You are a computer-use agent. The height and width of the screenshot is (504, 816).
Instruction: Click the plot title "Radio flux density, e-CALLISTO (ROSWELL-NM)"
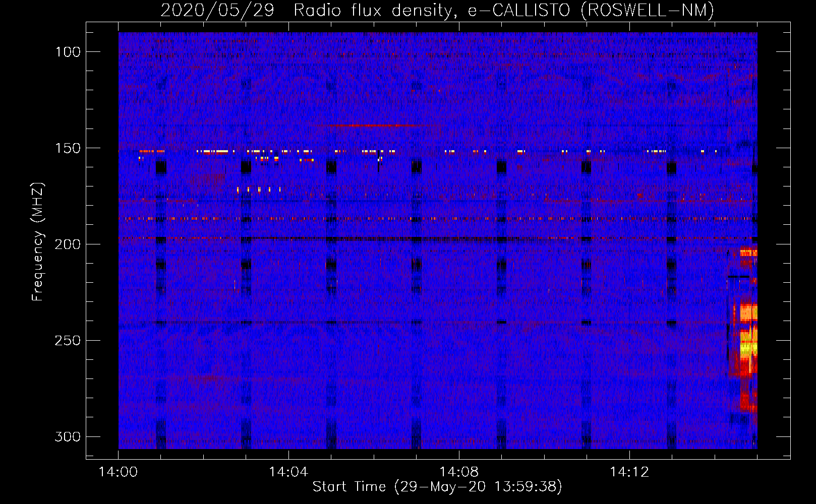click(x=504, y=10)
